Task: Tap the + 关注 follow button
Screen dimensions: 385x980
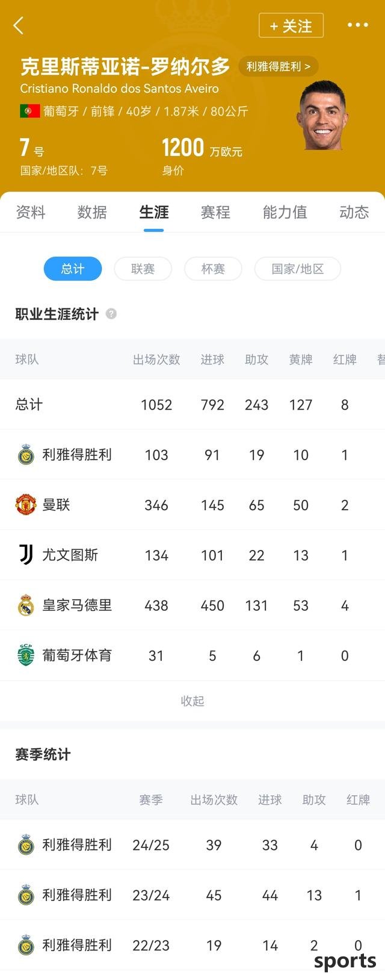Action: pos(291,26)
